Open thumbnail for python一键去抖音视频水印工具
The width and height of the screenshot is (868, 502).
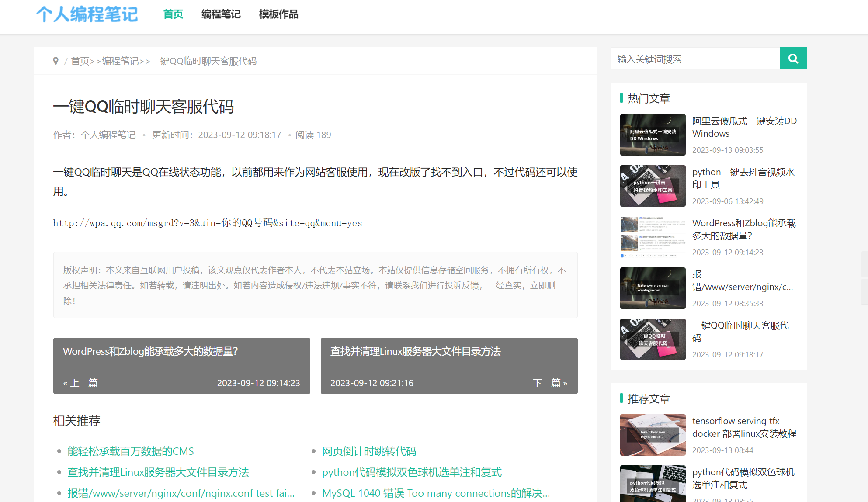click(653, 186)
